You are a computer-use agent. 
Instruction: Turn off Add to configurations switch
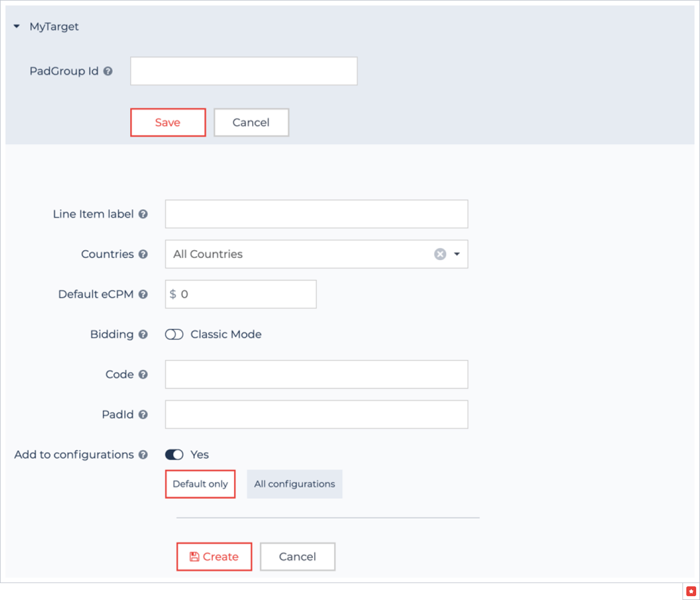pyautogui.click(x=174, y=455)
